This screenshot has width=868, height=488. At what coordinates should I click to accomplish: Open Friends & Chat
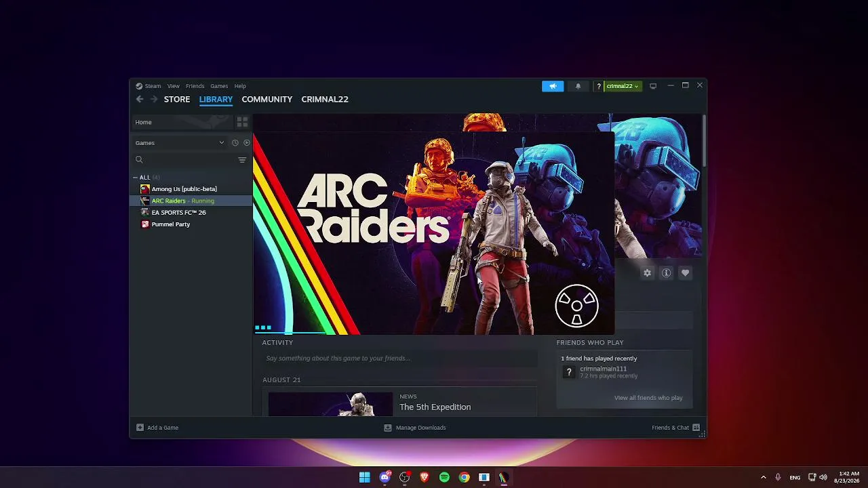[675, 428]
